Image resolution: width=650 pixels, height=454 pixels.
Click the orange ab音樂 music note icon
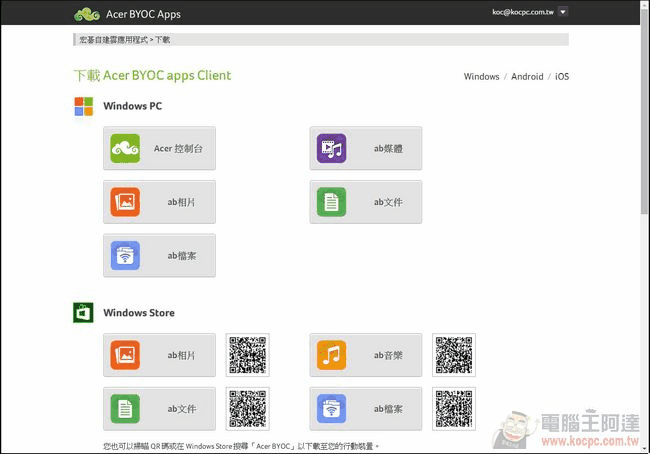point(331,355)
